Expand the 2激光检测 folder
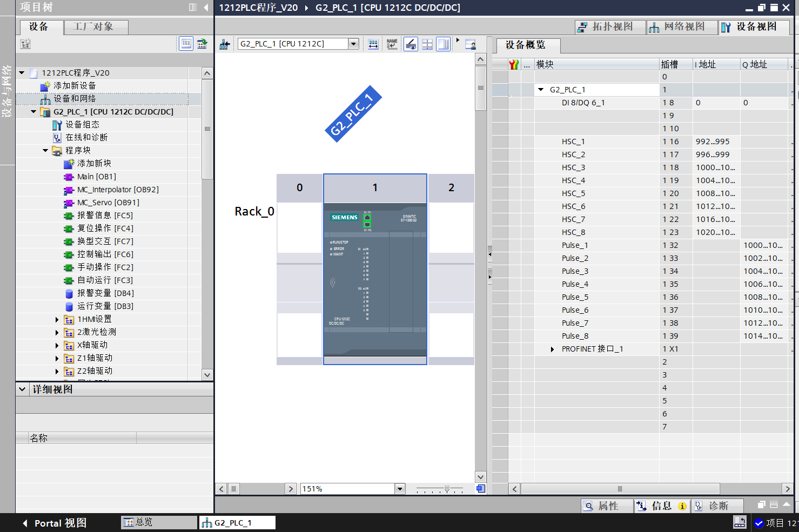 57,333
